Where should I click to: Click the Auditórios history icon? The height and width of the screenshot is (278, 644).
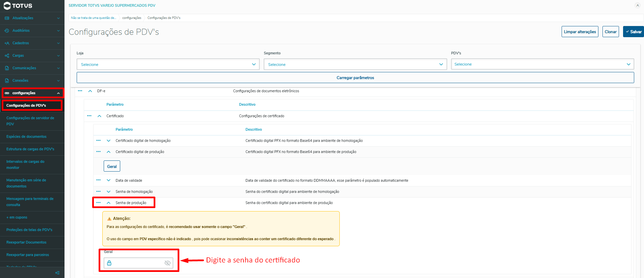pyautogui.click(x=7, y=31)
